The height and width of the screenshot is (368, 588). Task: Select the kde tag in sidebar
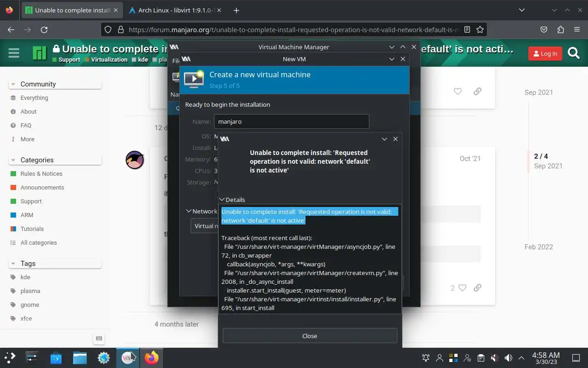(25, 277)
